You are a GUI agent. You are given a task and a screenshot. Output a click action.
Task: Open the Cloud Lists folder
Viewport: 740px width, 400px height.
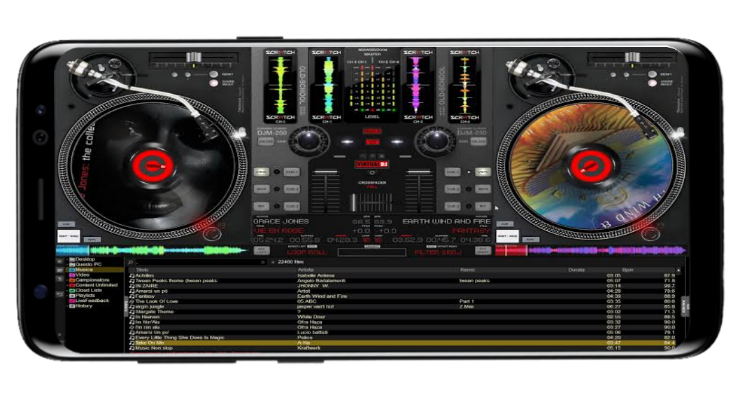click(85, 290)
